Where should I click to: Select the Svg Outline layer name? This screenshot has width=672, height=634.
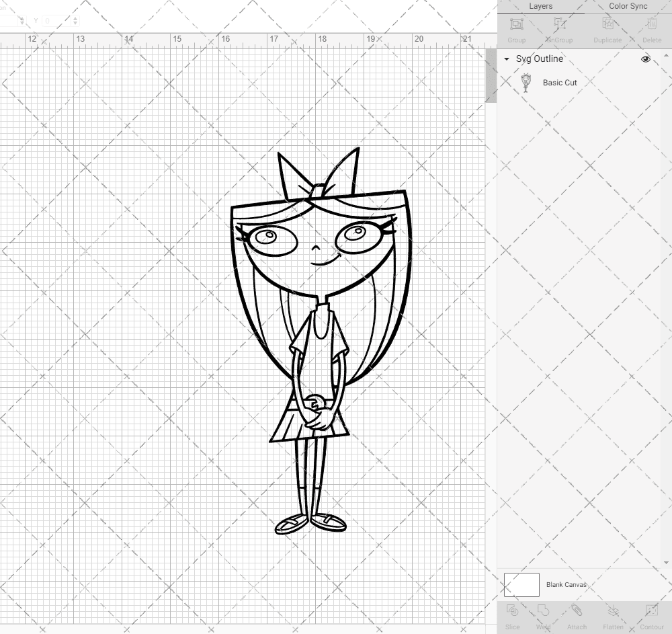[539, 59]
